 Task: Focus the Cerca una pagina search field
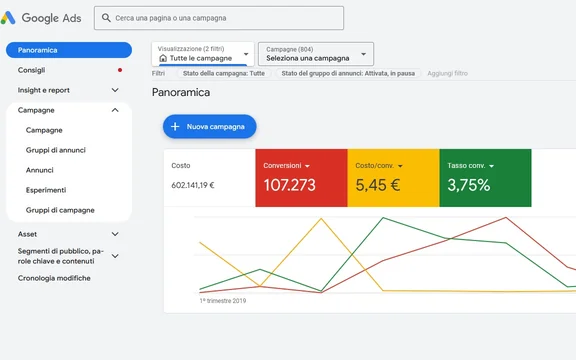[219, 18]
